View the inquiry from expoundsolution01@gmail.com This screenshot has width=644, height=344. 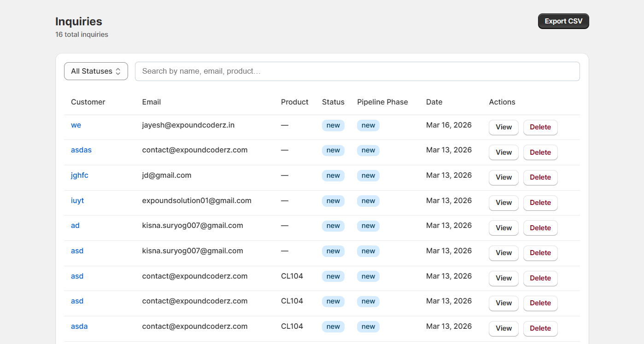tap(503, 203)
